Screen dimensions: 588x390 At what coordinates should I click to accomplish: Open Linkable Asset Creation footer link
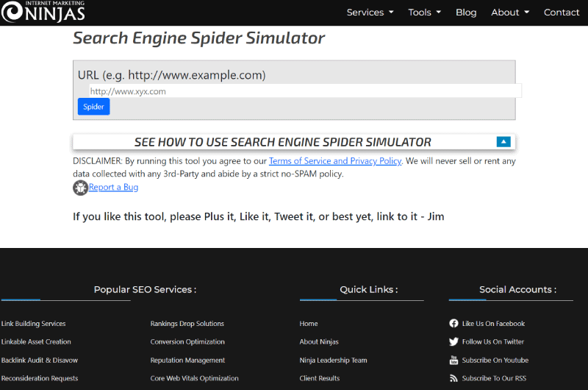click(x=36, y=341)
